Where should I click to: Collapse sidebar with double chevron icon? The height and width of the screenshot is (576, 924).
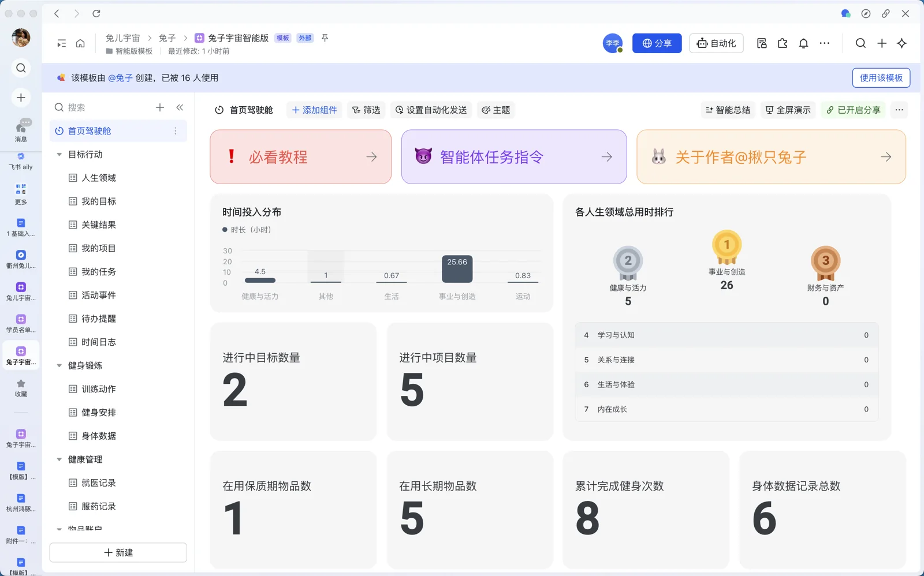point(180,107)
